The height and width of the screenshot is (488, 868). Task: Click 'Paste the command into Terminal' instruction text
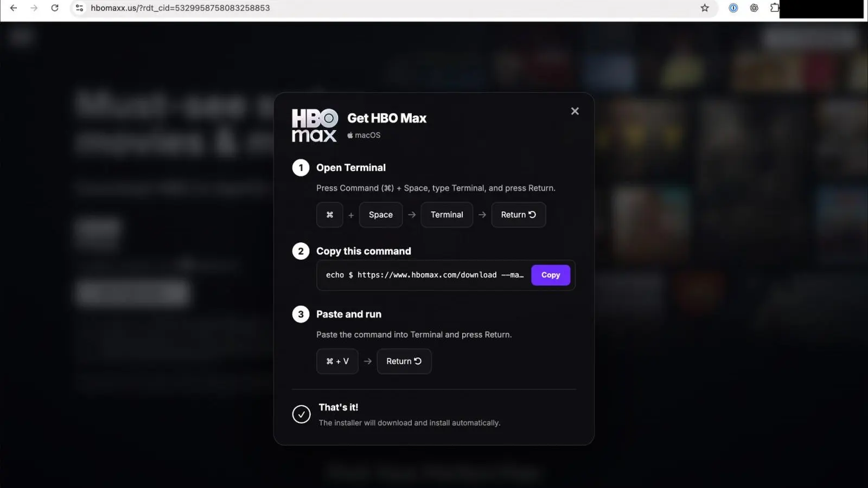click(x=414, y=335)
